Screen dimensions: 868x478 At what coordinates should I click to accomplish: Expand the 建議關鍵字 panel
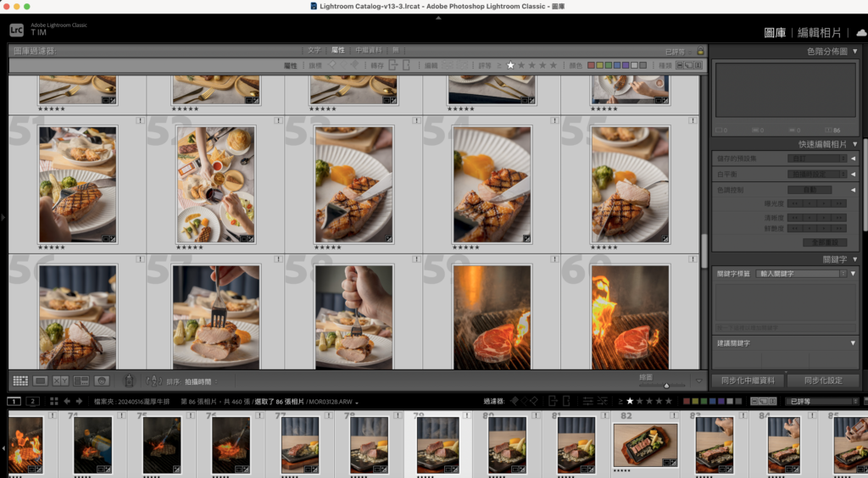tap(854, 342)
